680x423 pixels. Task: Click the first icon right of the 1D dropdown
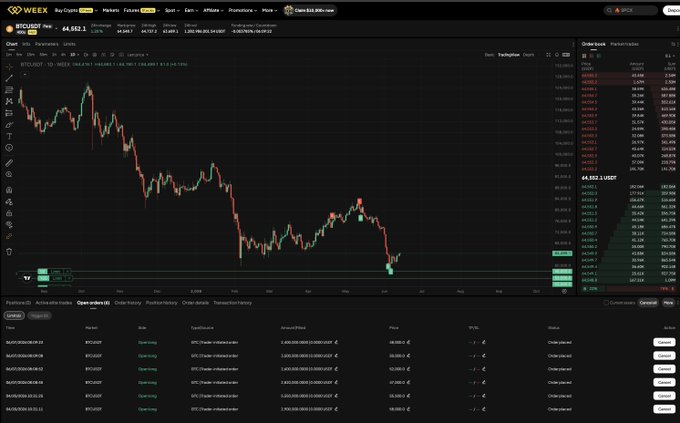pos(86,55)
